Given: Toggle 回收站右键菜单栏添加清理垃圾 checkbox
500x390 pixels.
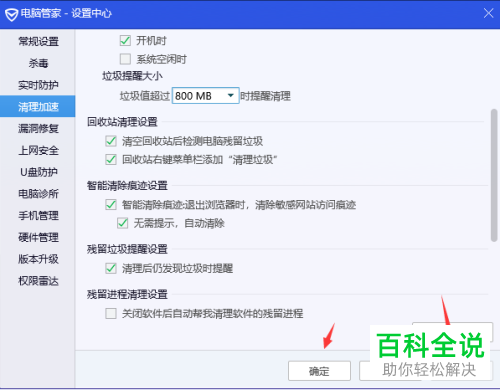Looking at the screenshot, I should coord(111,159).
